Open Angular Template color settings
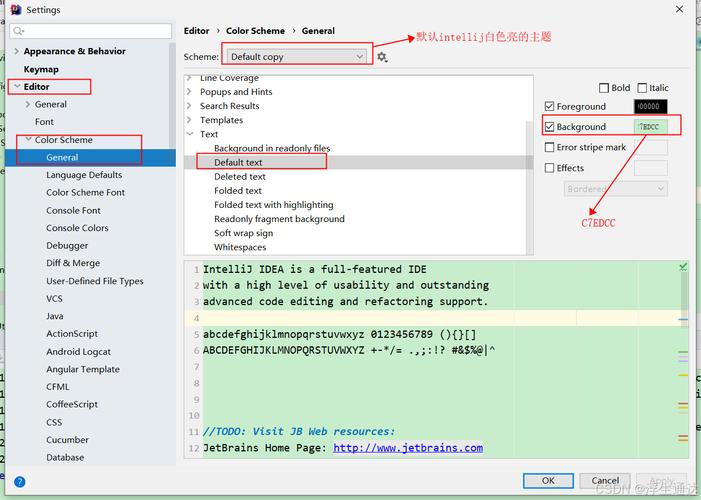This screenshot has width=701, height=500. coord(83,369)
